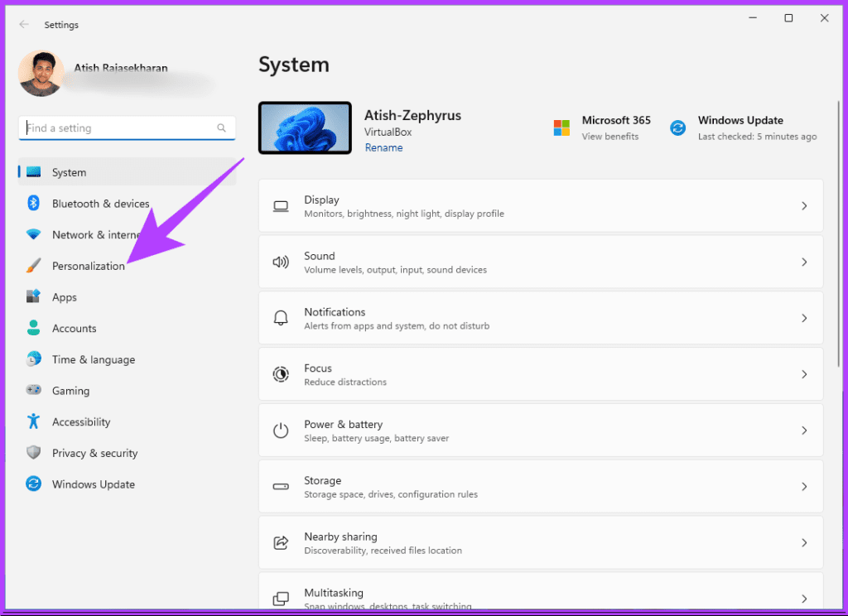848x616 pixels.
Task: Click the Rename link
Action: pos(383,147)
